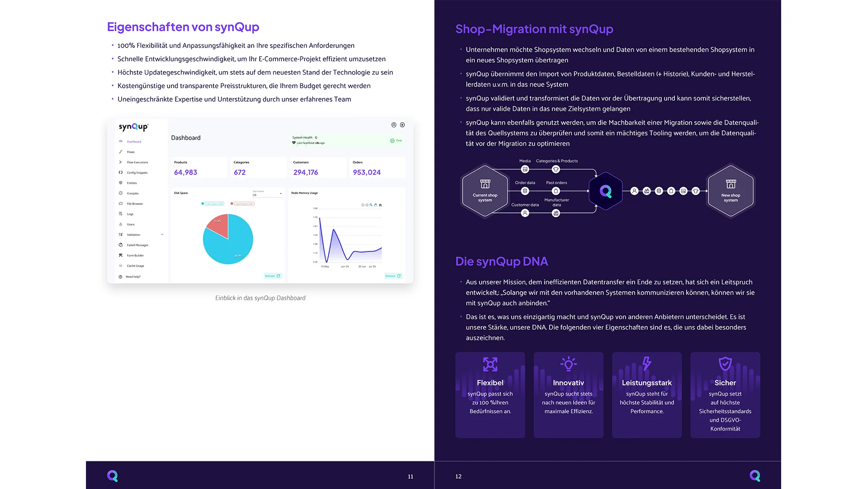This screenshot has width=868, height=489.
Task: Open the Flows item in the sidebar
Action: 131,152
